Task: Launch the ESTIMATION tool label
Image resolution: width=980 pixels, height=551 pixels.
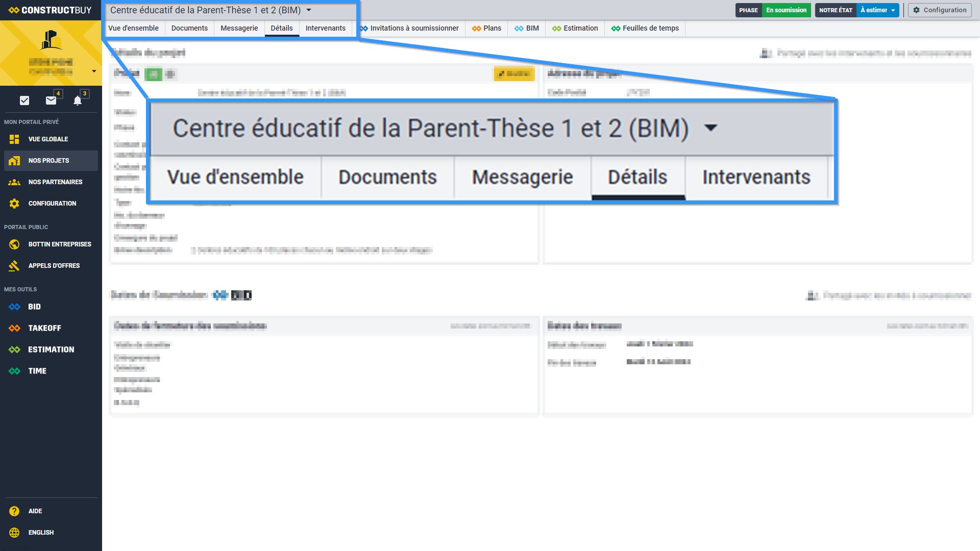Action: coord(51,349)
